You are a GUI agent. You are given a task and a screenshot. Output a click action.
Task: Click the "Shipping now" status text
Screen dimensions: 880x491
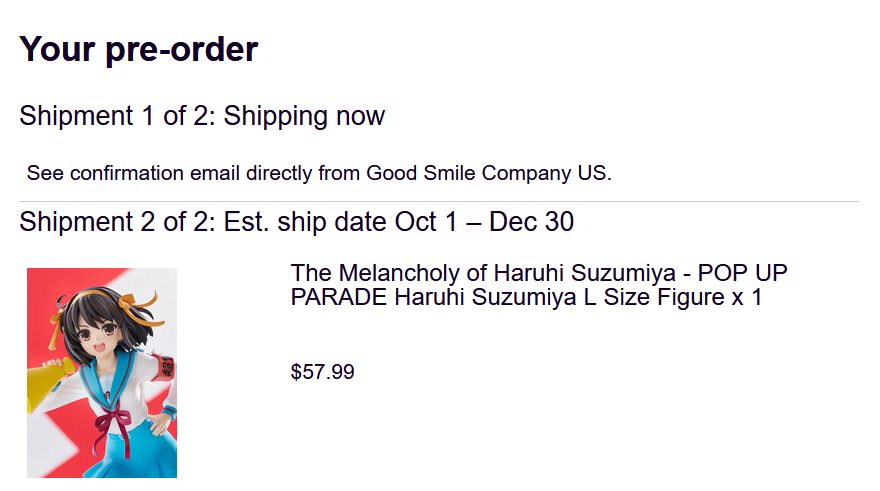coord(304,116)
